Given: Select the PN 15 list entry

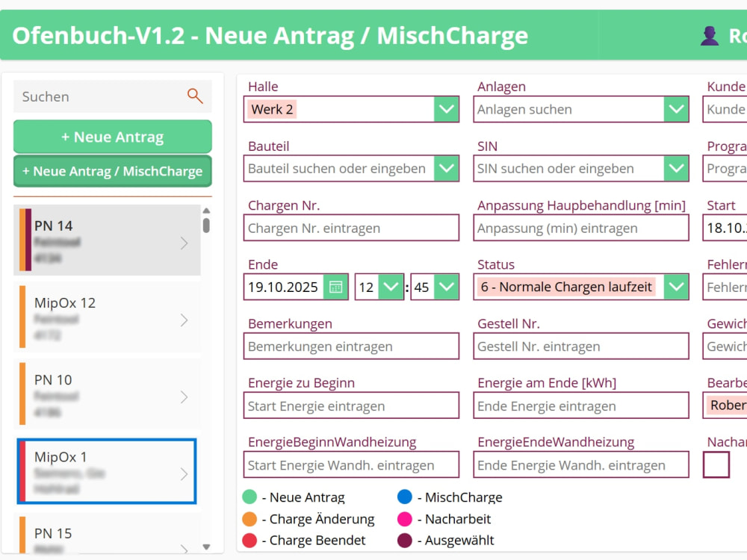Looking at the screenshot, I should (x=107, y=535).
